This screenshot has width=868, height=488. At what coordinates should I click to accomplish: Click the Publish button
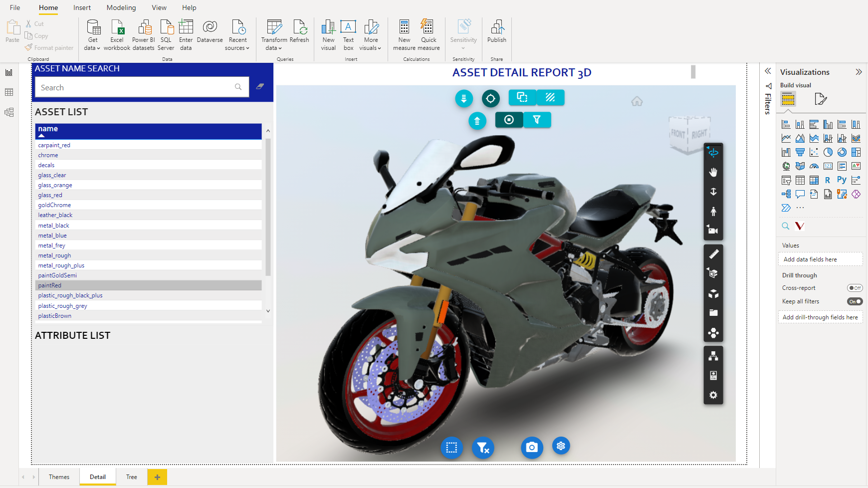(x=496, y=32)
